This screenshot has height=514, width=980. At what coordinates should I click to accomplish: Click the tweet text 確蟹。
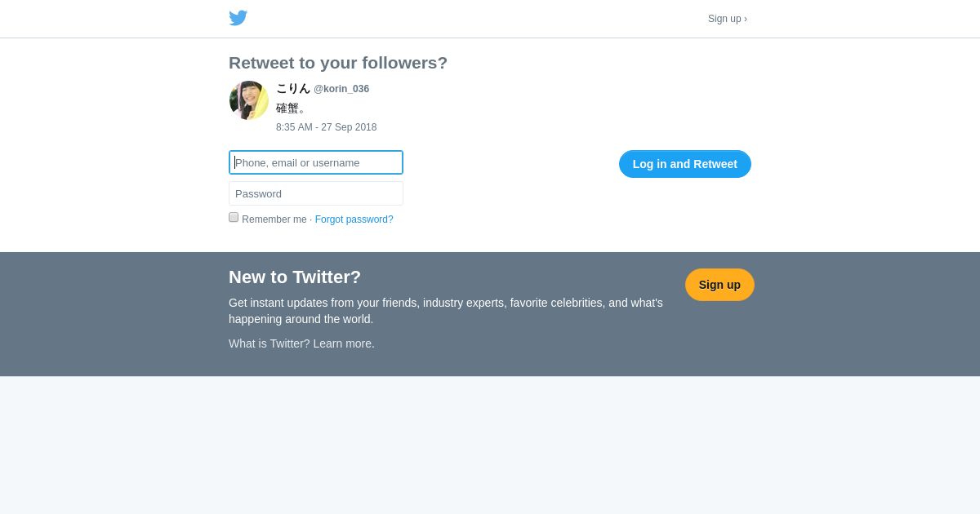point(291,109)
